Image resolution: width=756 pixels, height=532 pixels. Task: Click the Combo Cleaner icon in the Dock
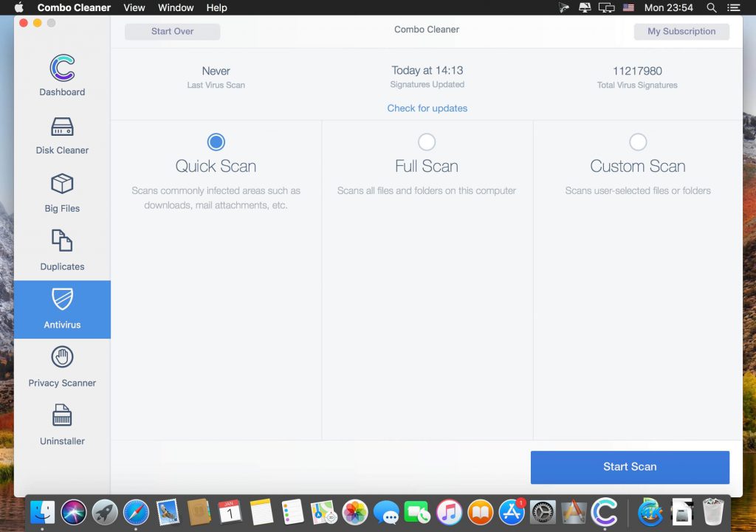coord(605,511)
